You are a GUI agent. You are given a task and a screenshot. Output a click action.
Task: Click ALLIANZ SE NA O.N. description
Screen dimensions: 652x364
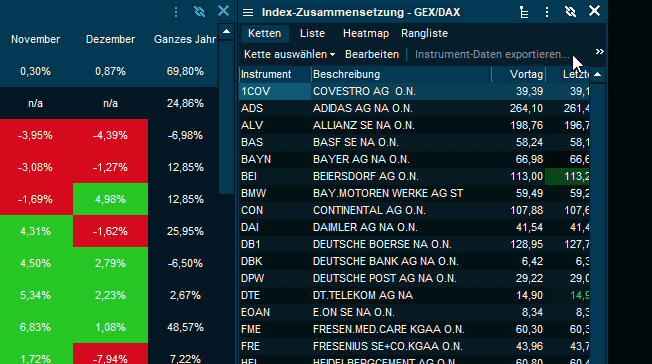pos(364,126)
